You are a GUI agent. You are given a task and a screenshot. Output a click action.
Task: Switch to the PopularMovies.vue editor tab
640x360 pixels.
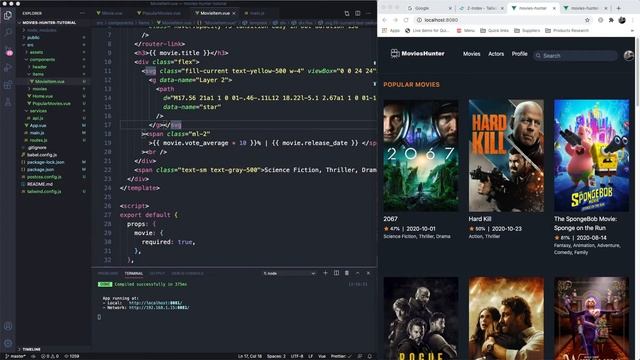[x=161, y=13]
